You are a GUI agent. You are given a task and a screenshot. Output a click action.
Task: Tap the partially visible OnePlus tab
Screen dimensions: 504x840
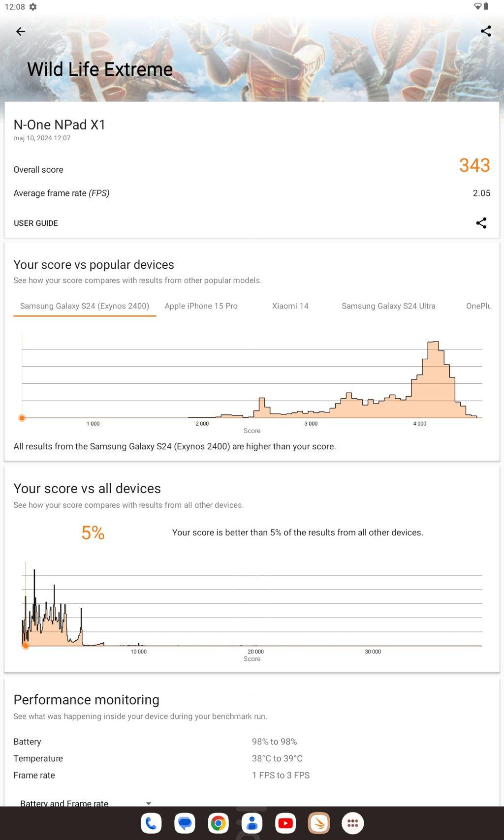pyautogui.click(x=478, y=306)
